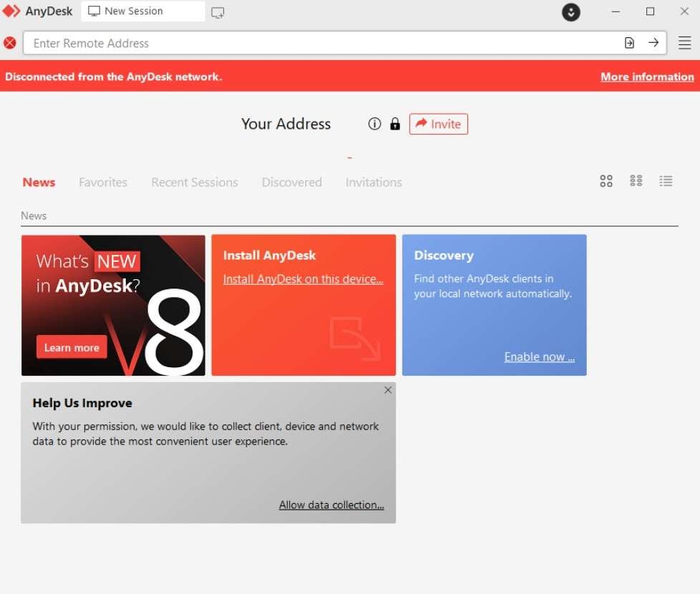
Task: Click Enable now on Discovery card
Action: point(539,357)
